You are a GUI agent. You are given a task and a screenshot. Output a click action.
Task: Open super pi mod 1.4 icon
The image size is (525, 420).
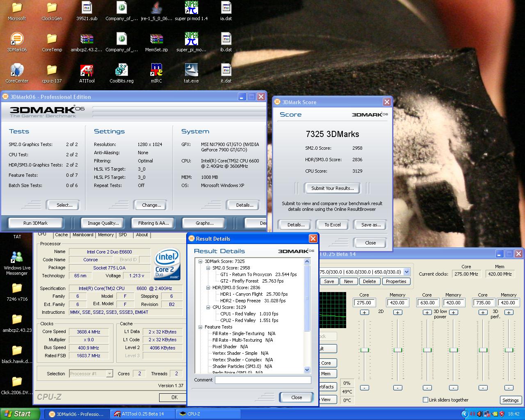[191, 8]
